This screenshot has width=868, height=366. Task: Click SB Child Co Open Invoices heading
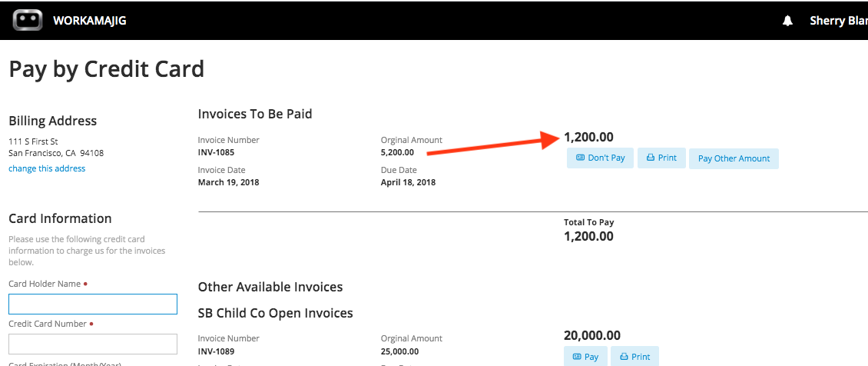click(276, 313)
